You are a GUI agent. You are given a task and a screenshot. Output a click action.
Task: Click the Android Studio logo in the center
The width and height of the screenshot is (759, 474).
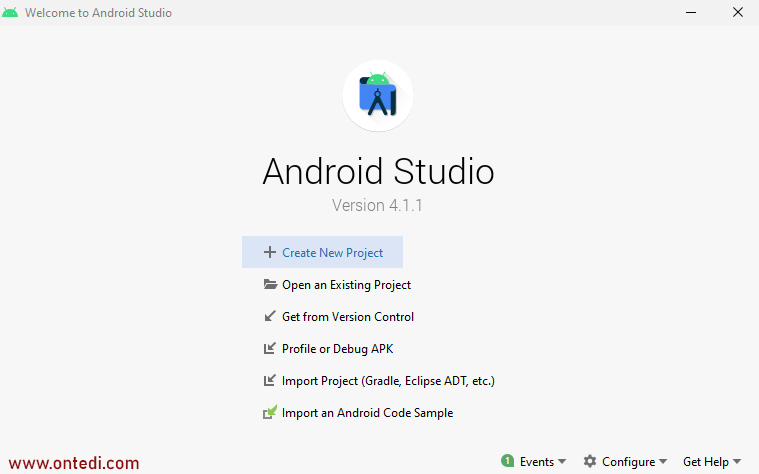[378, 96]
